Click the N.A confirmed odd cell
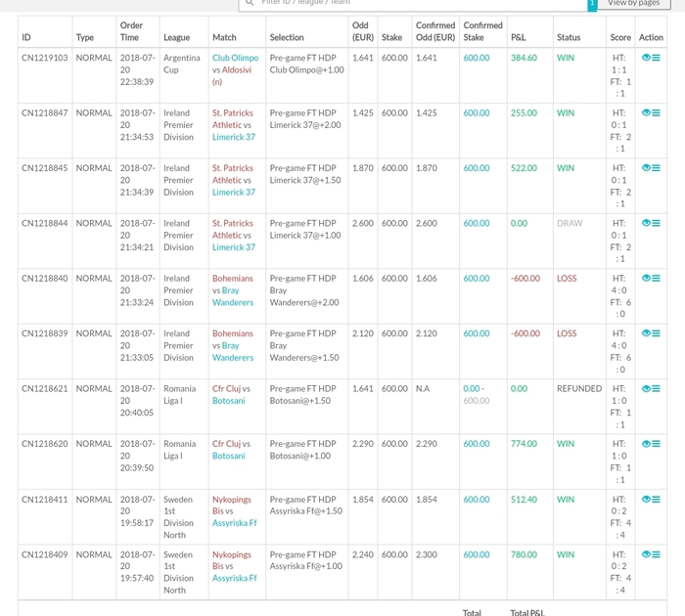The image size is (685, 616). pyautogui.click(x=423, y=388)
